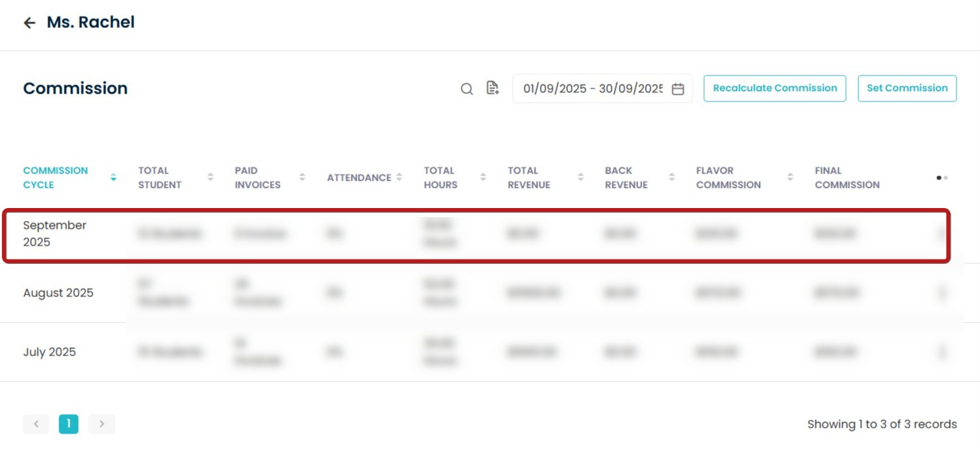Click the back arrow beside Ms. Rachel

[29, 23]
